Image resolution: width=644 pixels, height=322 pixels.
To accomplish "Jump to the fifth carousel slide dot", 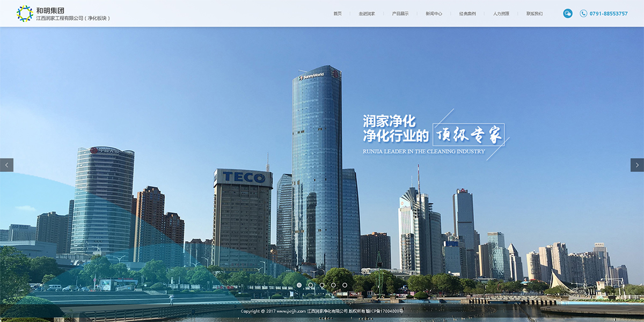I will 345,285.
